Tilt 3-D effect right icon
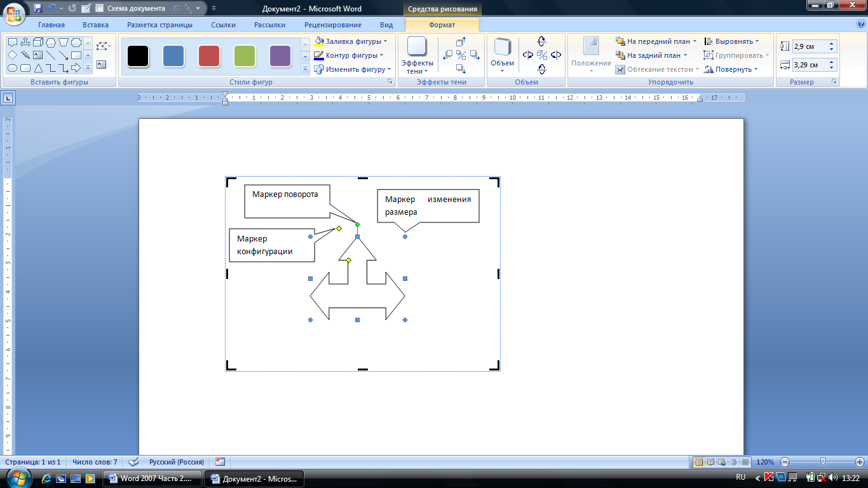 click(x=556, y=55)
